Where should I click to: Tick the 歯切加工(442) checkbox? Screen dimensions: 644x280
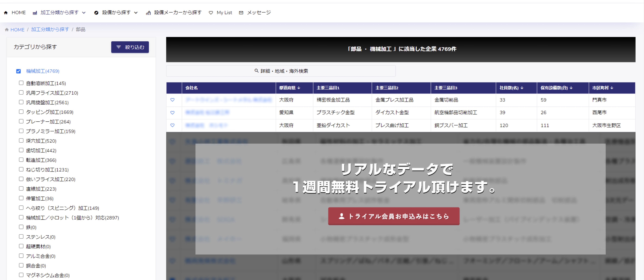[x=21, y=150]
